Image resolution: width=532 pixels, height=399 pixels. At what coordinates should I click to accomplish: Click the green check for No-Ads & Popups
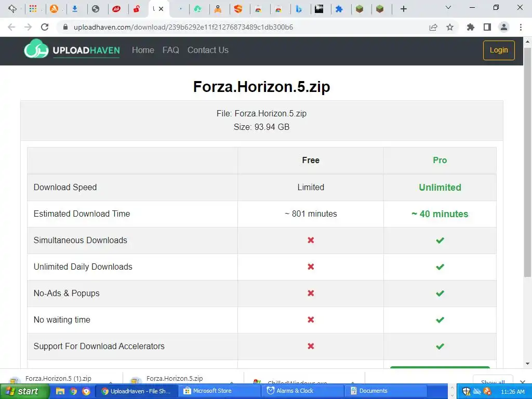(x=440, y=293)
